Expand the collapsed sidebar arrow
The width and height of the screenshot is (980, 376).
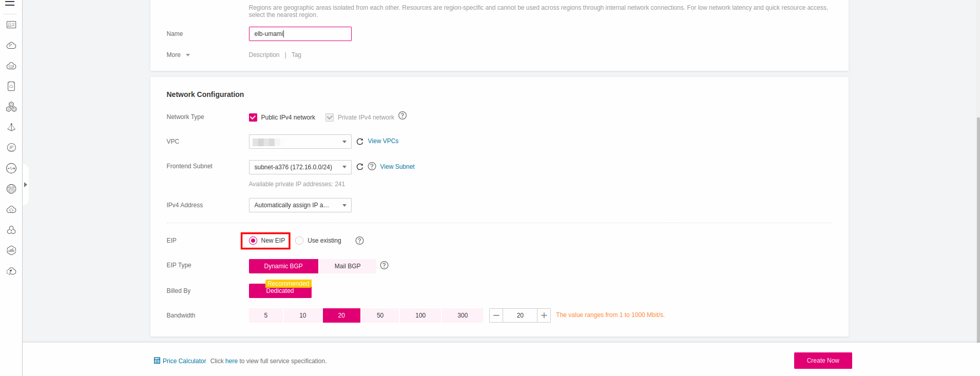pyautogui.click(x=26, y=185)
